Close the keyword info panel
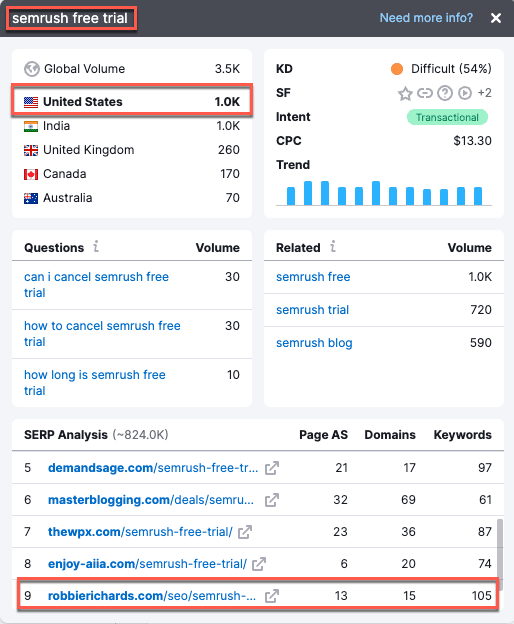The height and width of the screenshot is (624, 514). (x=496, y=18)
